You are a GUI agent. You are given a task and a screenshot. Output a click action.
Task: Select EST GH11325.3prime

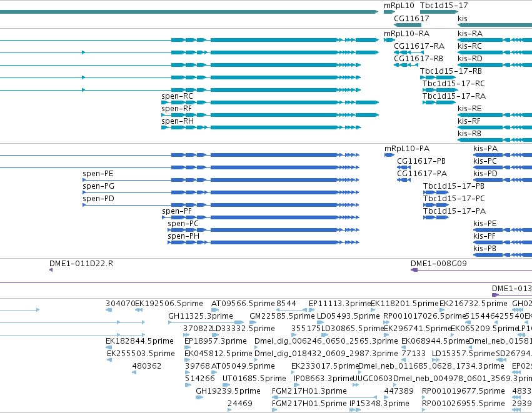[201, 316]
